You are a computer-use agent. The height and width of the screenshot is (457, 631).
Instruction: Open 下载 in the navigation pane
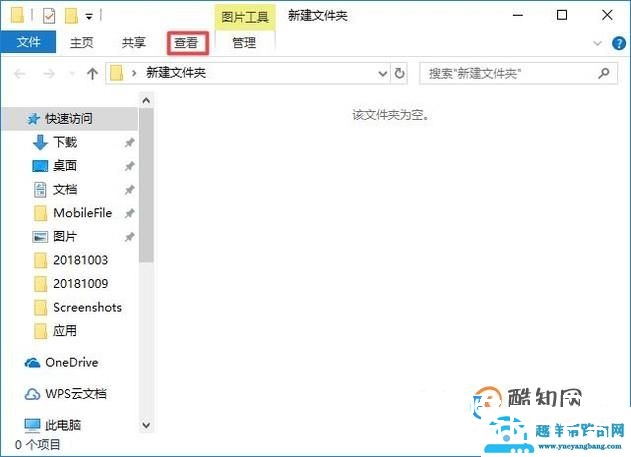(65, 142)
